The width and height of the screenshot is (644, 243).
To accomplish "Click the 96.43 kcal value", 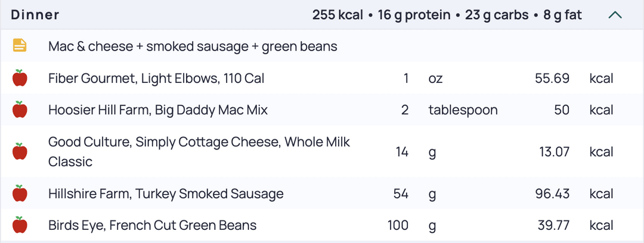I will coord(552,194).
